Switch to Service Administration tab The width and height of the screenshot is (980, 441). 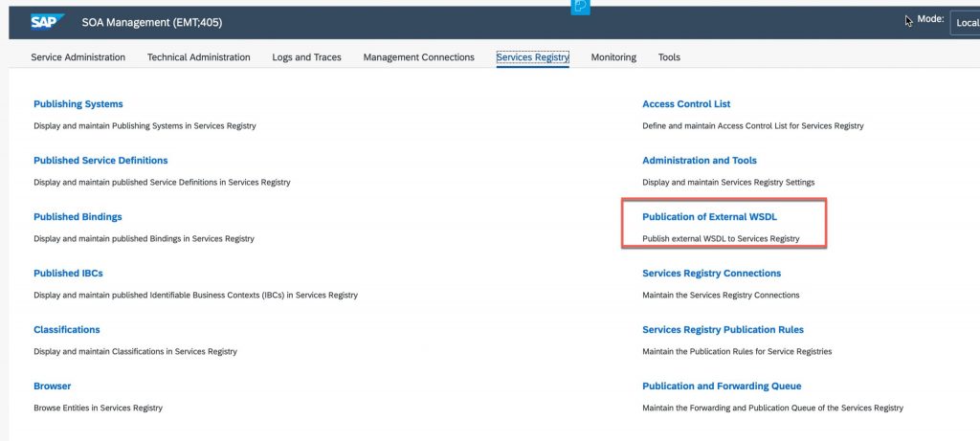(x=78, y=57)
